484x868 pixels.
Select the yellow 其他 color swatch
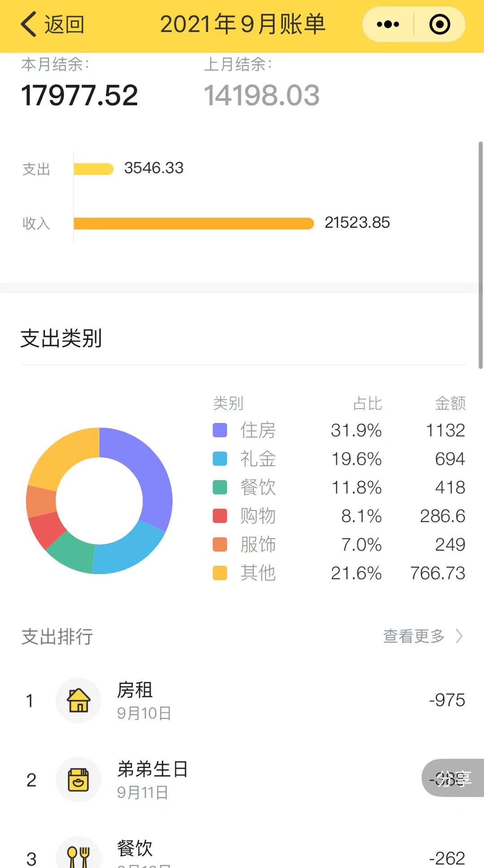point(220,573)
